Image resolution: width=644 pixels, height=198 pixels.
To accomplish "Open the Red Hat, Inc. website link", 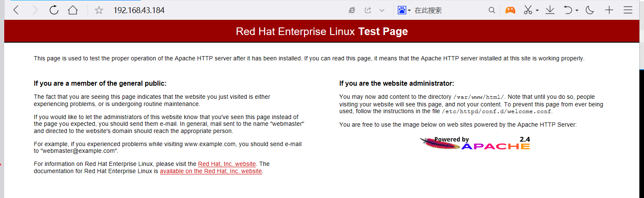I will 227,164.
